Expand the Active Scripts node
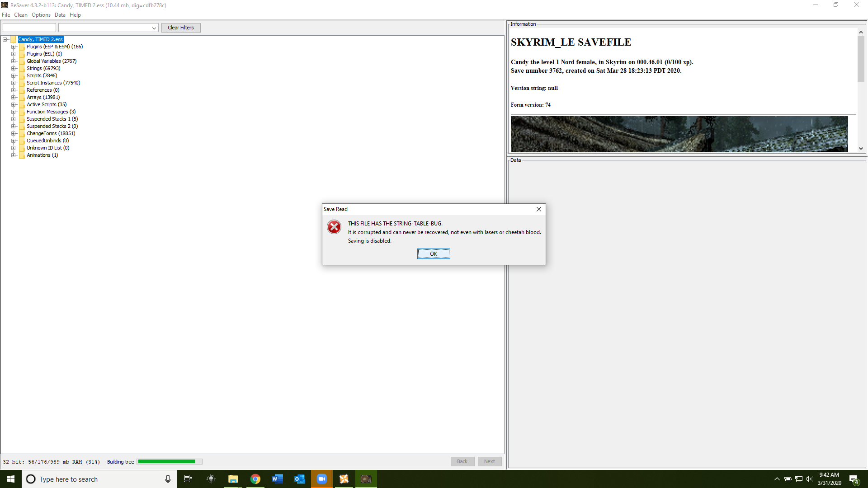The image size is (868, 488). 14,105
